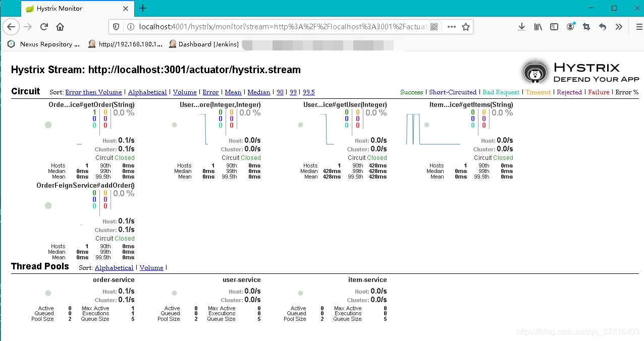The height and width of the screenshot is (341, 644).
Task: Sort circuits by 90 percentile
Action: point(280,92)
